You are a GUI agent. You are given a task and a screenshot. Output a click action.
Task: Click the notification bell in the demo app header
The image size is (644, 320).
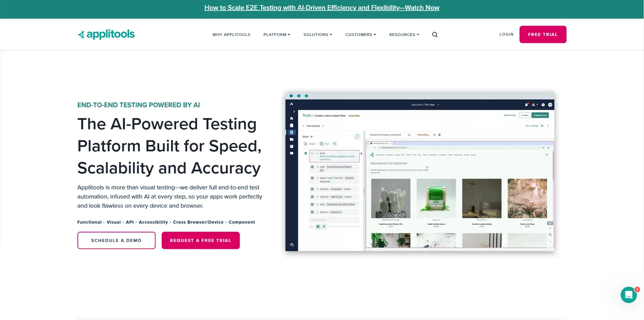pos(527,105)
